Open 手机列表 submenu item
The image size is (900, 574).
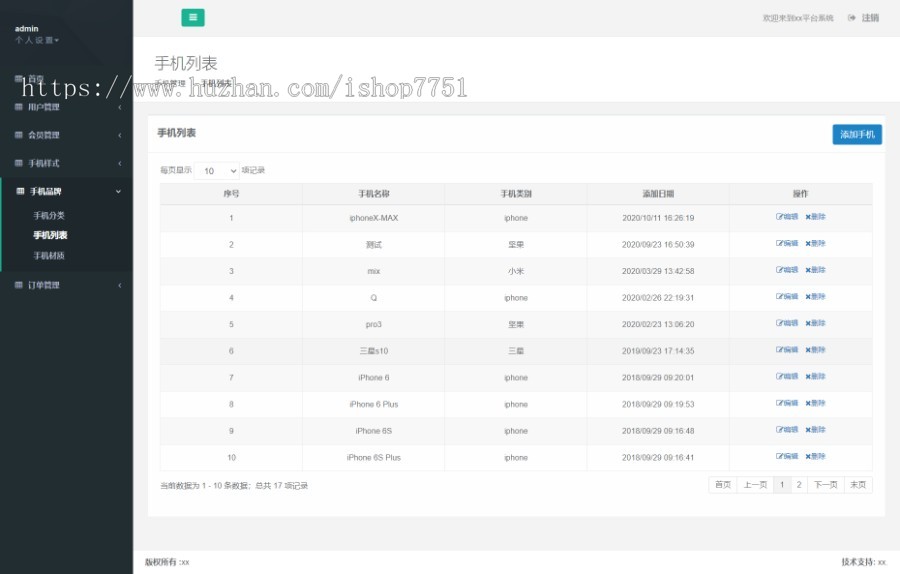(x=50, y=235)
